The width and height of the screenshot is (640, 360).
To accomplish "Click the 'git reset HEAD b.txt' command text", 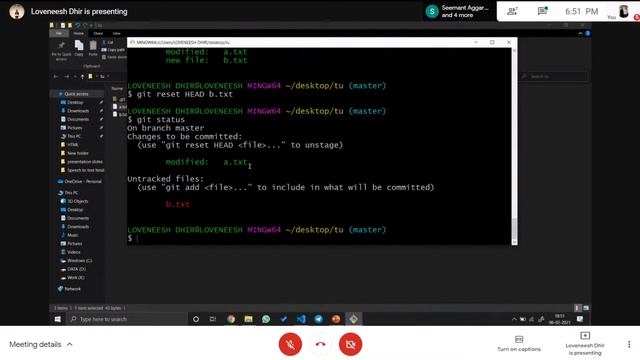I will [x=184, y=94].
